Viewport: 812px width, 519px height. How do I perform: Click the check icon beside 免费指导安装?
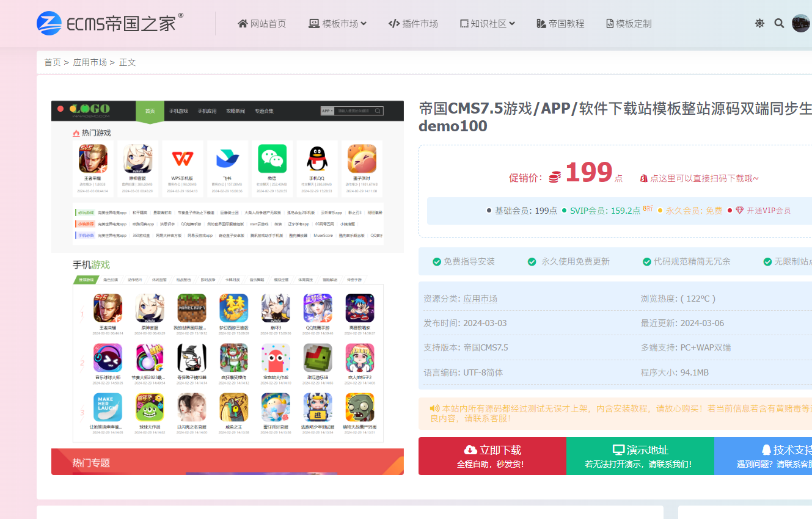click(437, 261)
